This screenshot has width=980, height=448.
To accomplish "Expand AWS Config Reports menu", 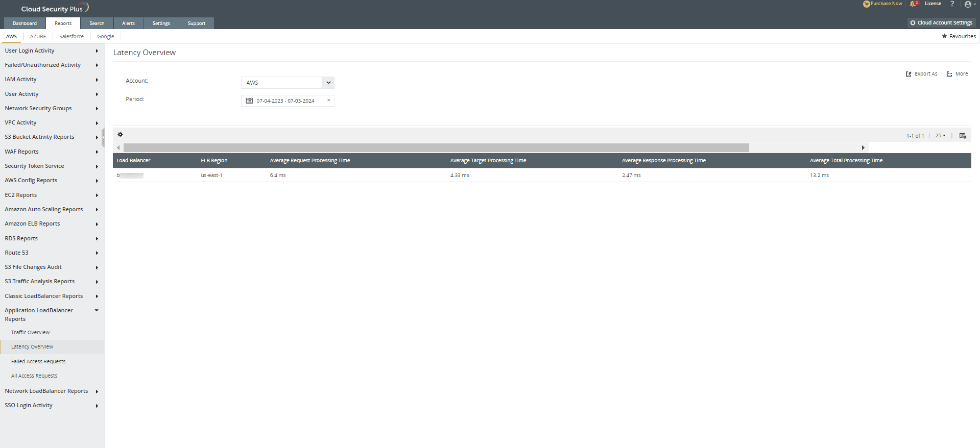I will click(x=52, y=180).
